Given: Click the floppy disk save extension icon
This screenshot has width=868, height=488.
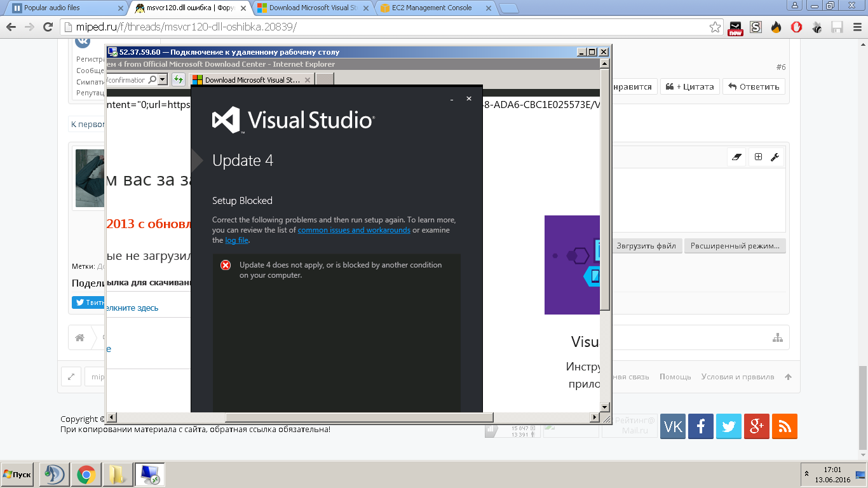Looking at the screenshot, I should point(837,27).
